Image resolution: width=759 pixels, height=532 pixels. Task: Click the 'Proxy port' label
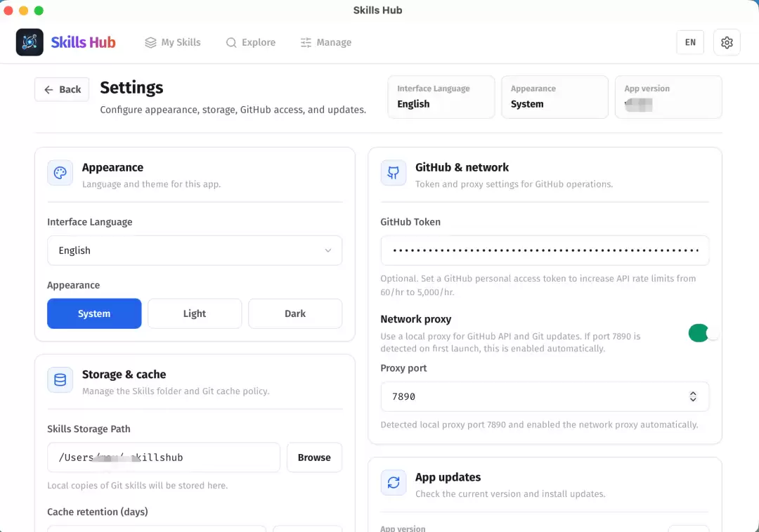point(403,368)
